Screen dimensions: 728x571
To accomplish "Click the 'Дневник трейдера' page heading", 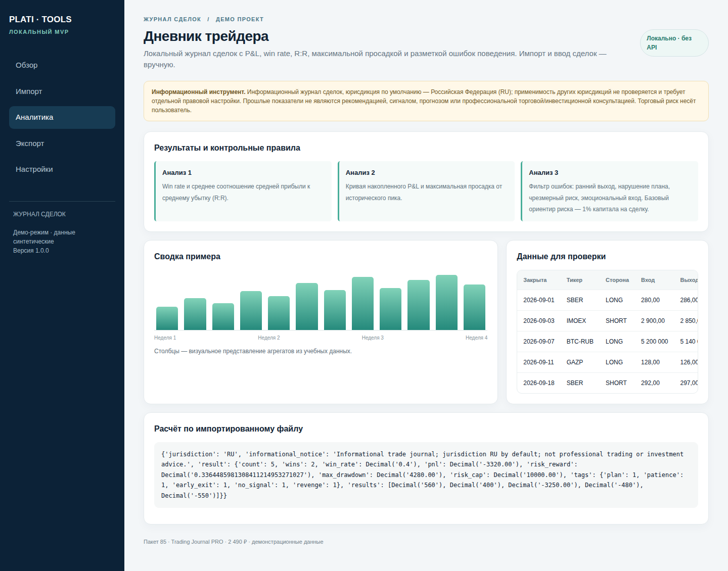I will [206, 36].
